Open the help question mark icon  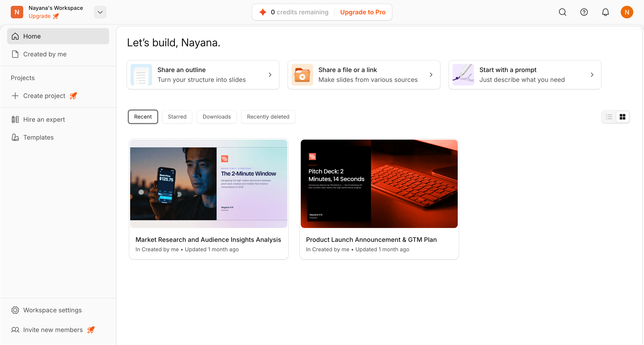(x=584, y=12)
